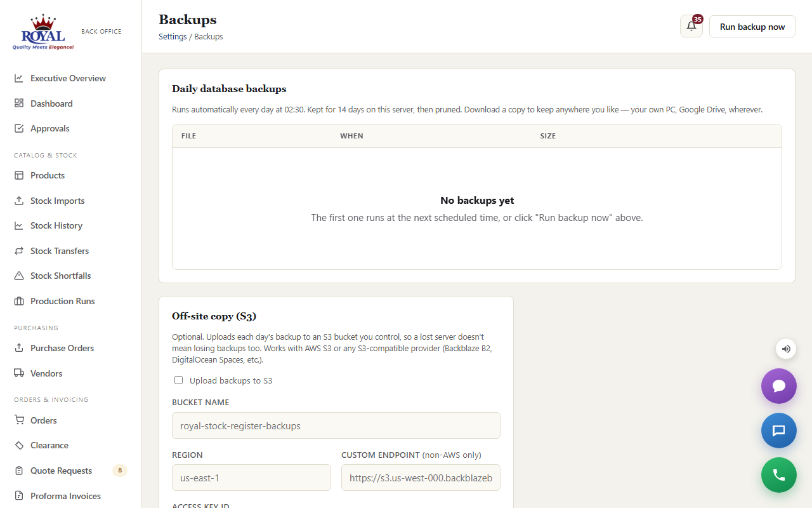Screen dimensions: 812x508
Task: Toggle the sound speaker floating button
Action: click(x=786, y=349)
